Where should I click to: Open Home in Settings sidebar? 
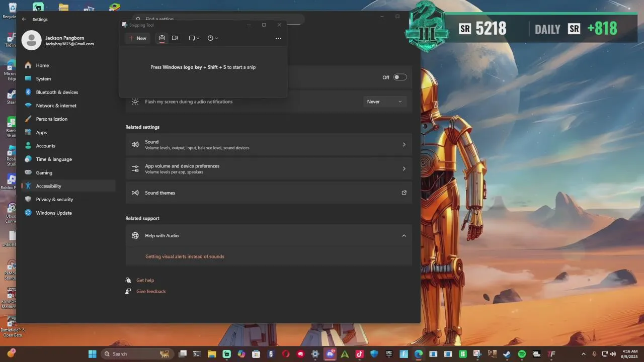click(x=68, y=65)
